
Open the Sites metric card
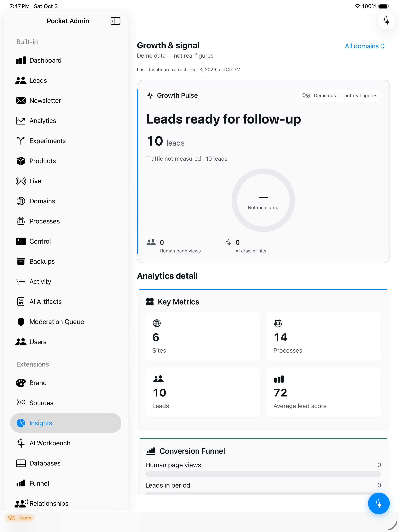pyautogui.click(x=203, y=337)
